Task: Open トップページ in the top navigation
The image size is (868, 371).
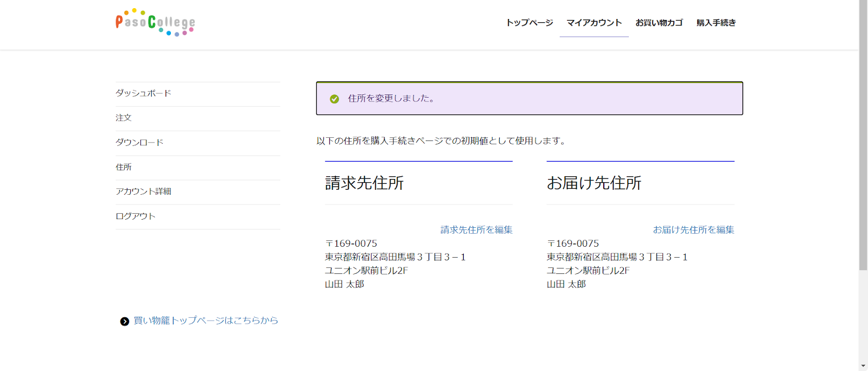Action: click(529, 23)
